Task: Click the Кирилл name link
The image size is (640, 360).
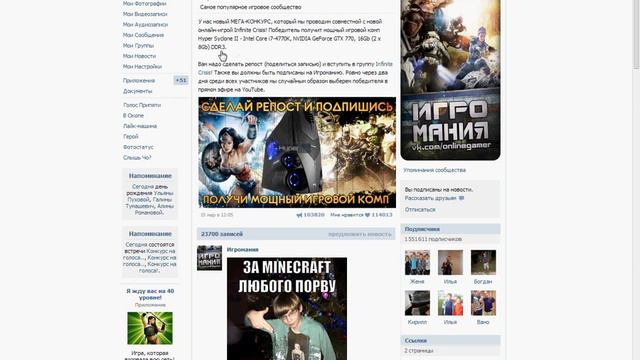Action: (x=417, y=322)
